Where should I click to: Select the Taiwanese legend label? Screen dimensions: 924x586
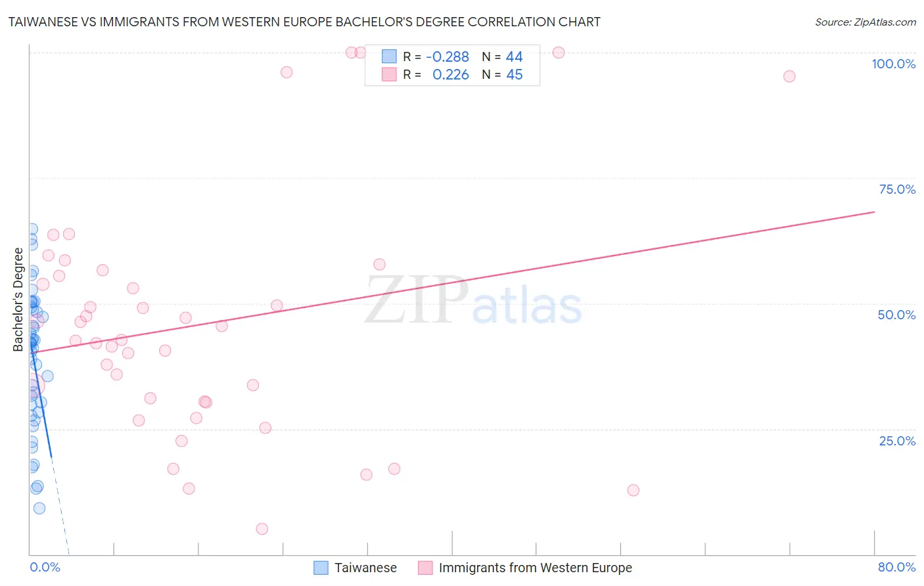[x=365, y=568]
